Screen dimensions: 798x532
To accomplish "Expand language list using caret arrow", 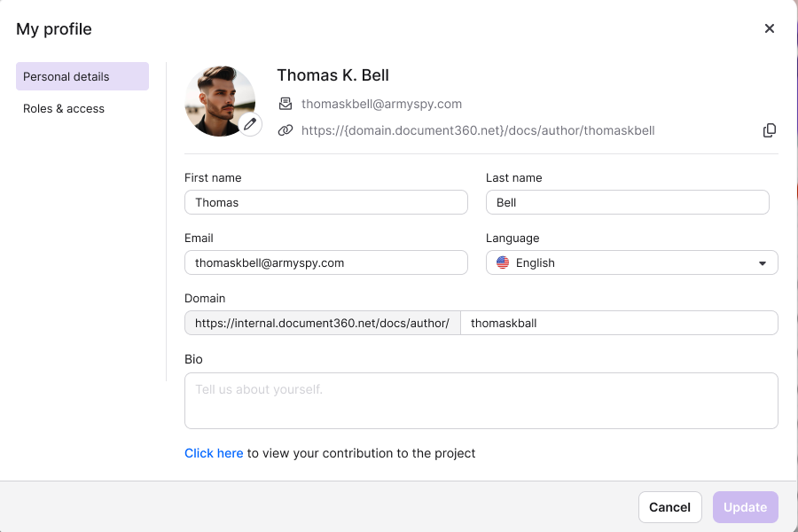I will pyautogui.click(x=763, y=263).
